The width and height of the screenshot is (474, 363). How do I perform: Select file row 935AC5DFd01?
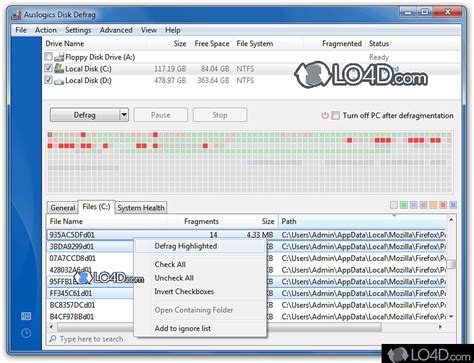coord(246,235)
